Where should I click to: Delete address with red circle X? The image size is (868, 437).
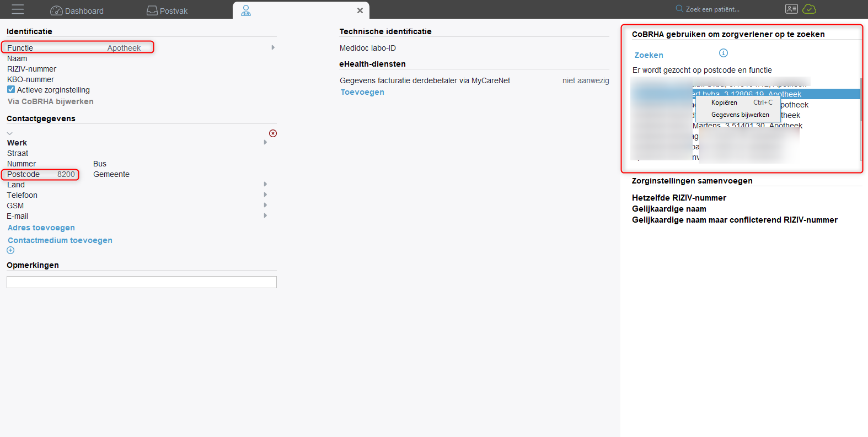273,133
